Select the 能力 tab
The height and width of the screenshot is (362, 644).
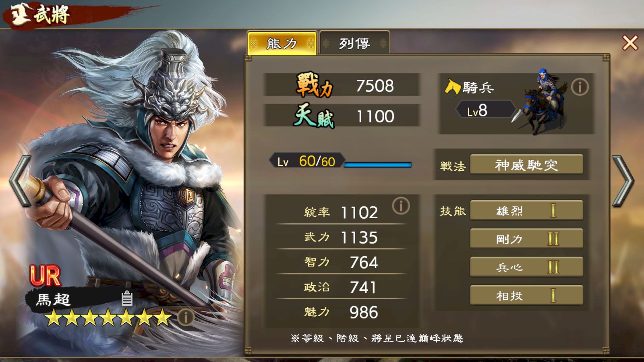coord(282,43)
